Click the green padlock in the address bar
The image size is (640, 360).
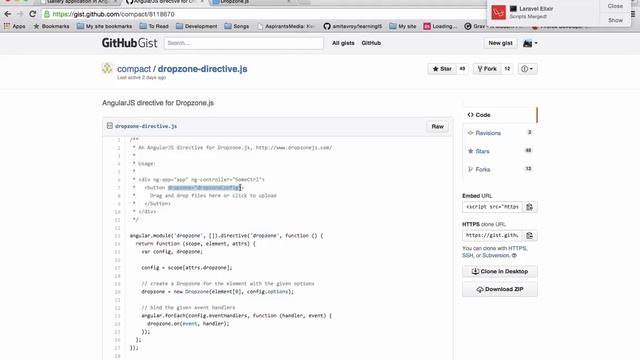pos(47,14)
